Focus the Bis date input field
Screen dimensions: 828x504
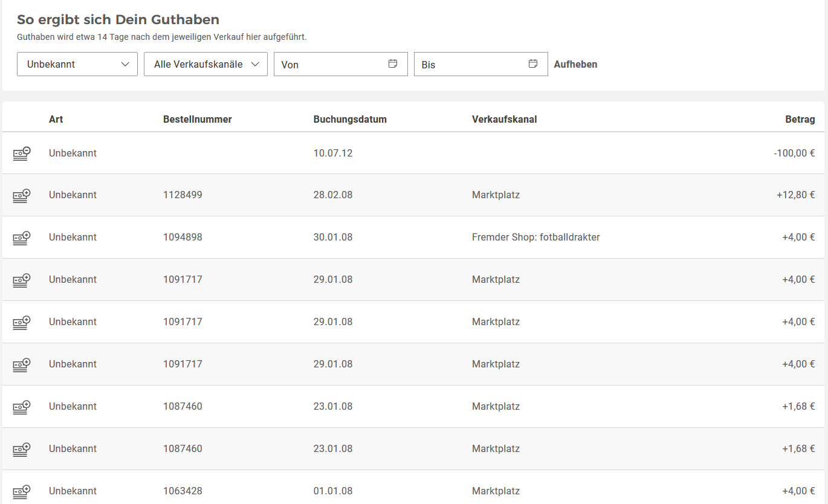click(x=470, y=64)
